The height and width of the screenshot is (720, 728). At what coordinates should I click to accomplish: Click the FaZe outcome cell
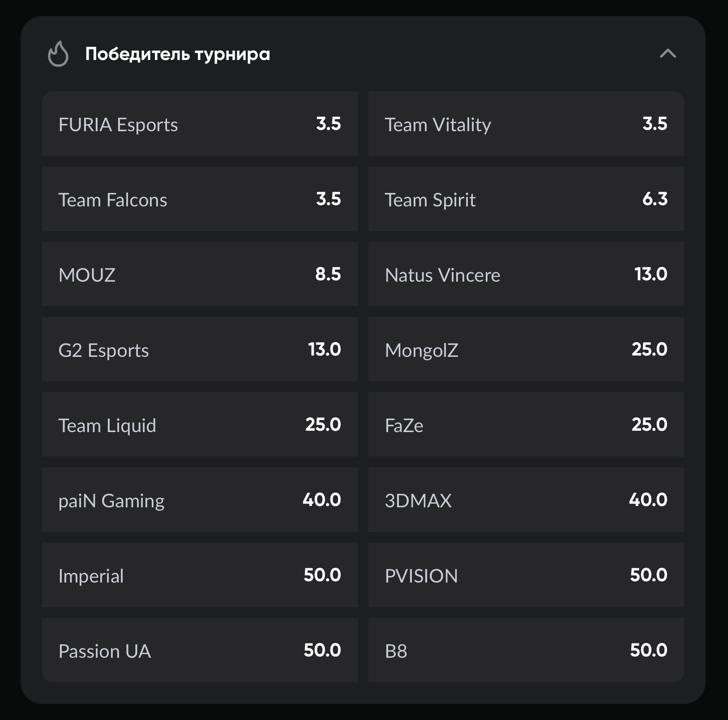pos(526,425)
